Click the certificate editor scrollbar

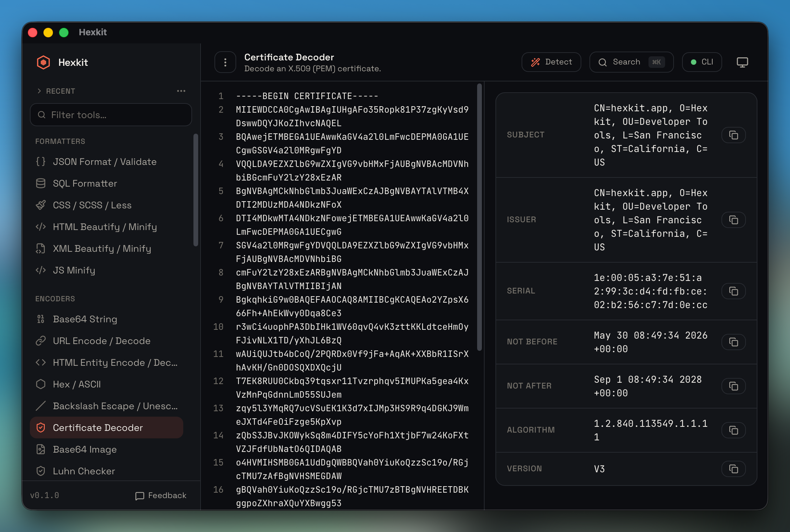[479, 217]
